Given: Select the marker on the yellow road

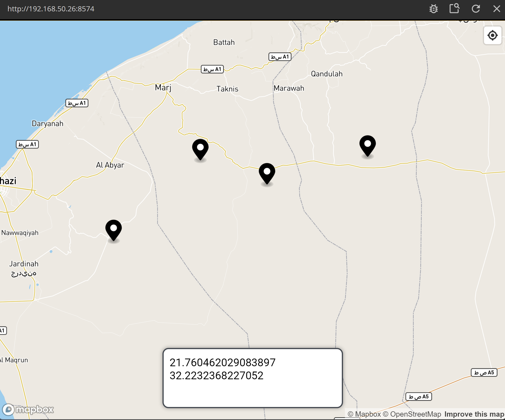Looking at the screenshot, I should pos(267,173).
